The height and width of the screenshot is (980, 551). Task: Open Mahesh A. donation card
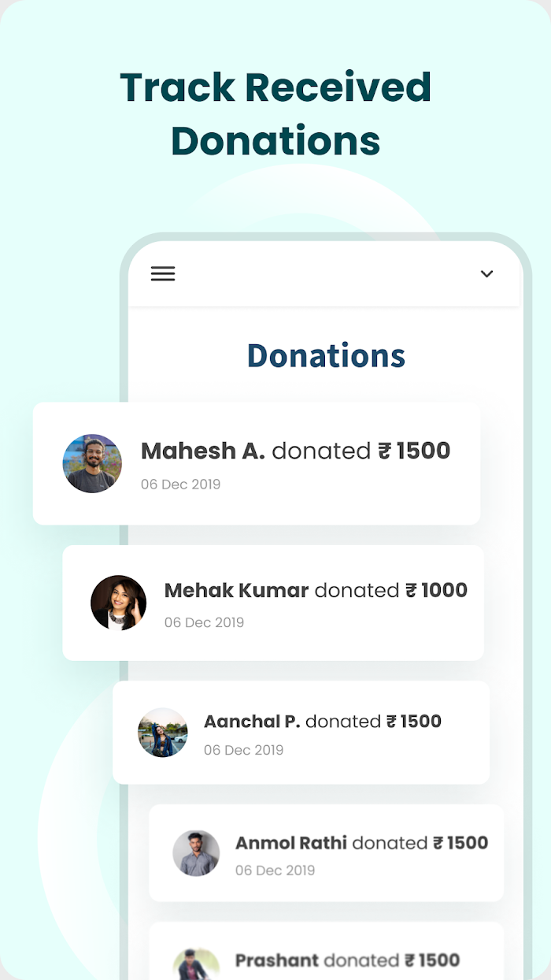257,463
